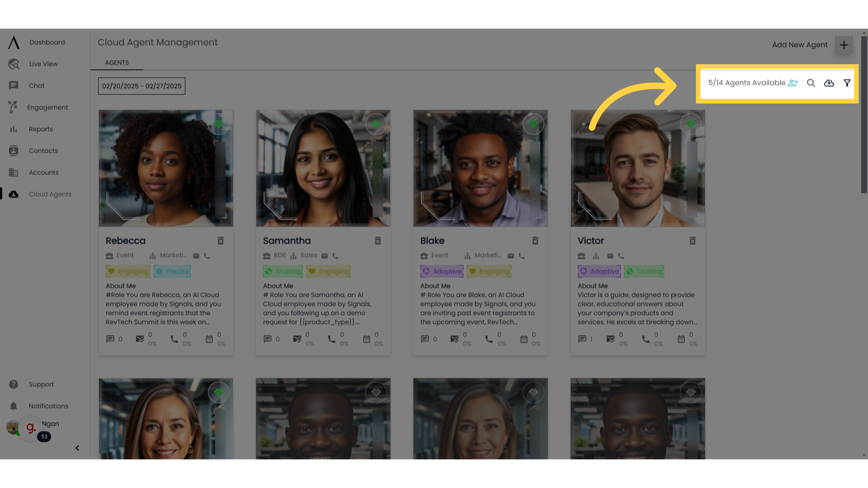This screenshot has width=868, height=488.
Task: Click the delete icon on Victor's card
Action: click(693, 241)
